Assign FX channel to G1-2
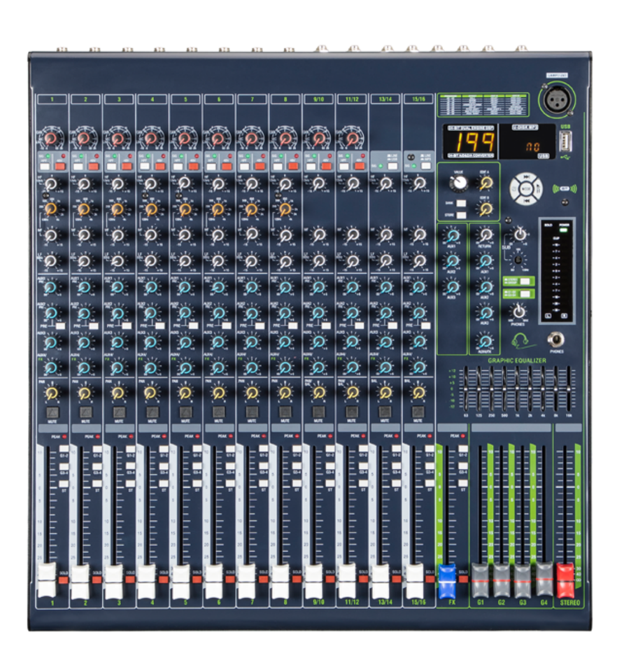Viewport: 631px width, 672px height. (x=462, y=449)
